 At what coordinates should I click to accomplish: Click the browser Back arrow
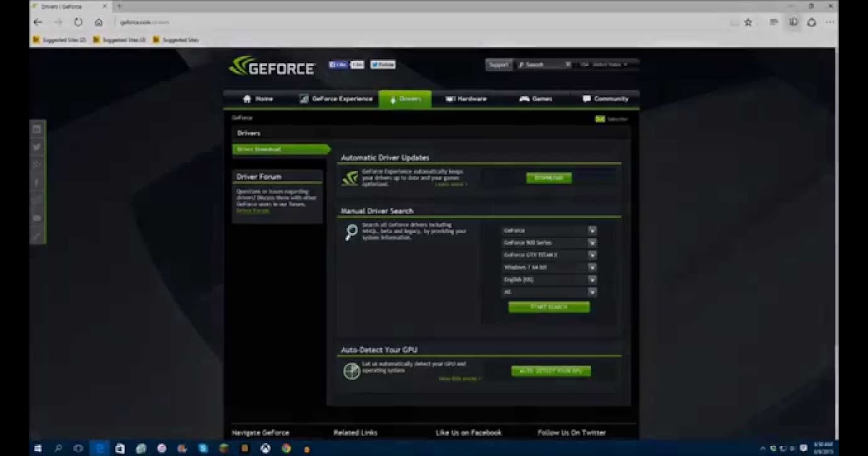[x=38, y=22]
